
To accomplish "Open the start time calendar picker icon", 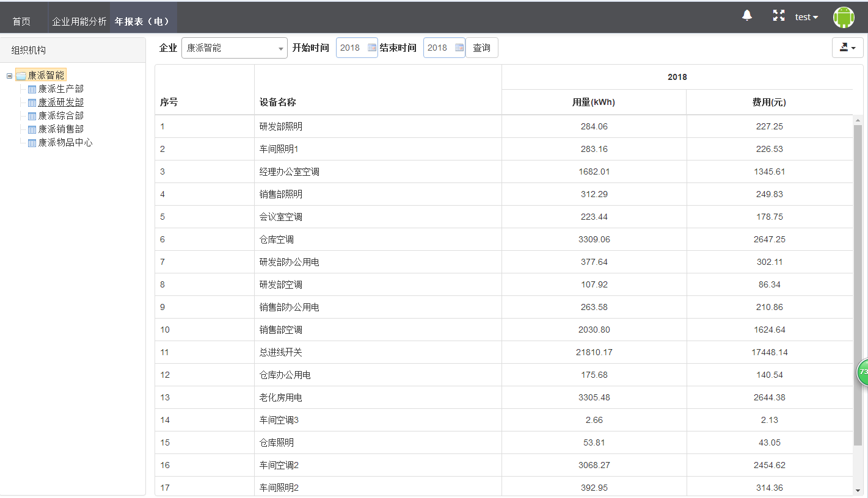I will (x=372, y=48).
